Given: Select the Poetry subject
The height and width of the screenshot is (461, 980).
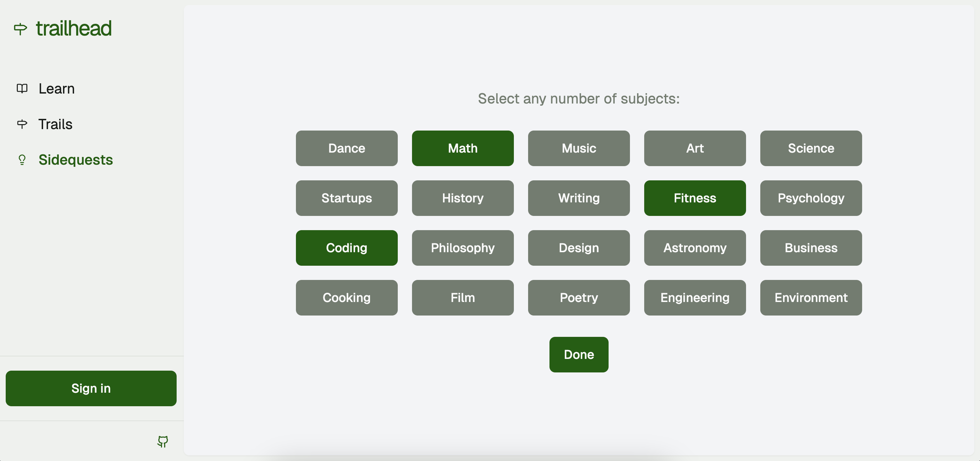Looking at the screenshot, I should pos(579,298).
